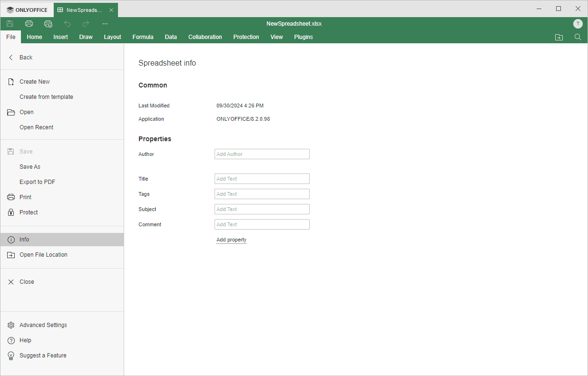This screenshot has width=588, height=376.
Task: Open the three-dots more options in the toolbar
Action: [105, 24]
